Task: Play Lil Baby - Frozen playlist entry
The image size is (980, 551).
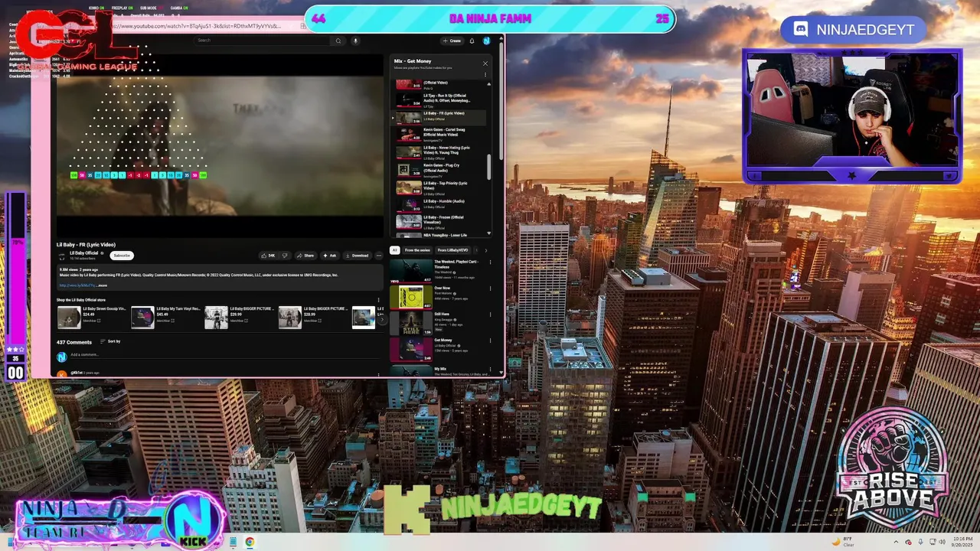Action: tap(440, 222)
